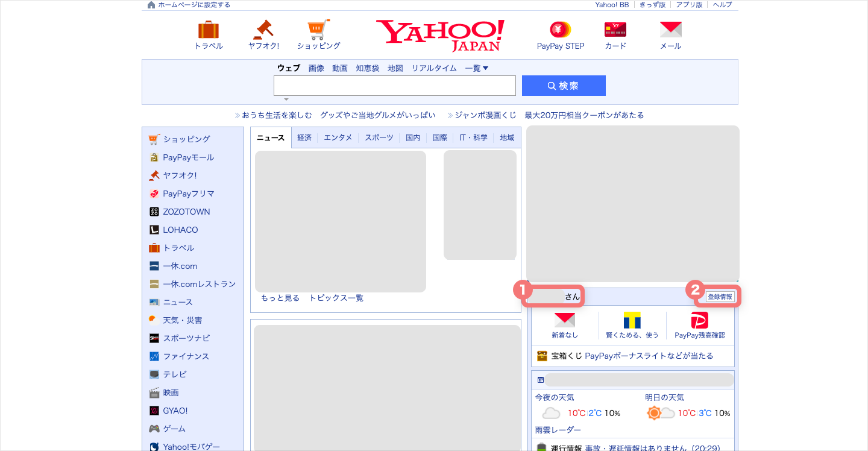
Task: Click the ZOZOTOWN sidebar icon
Action: [x=154, y=212]
